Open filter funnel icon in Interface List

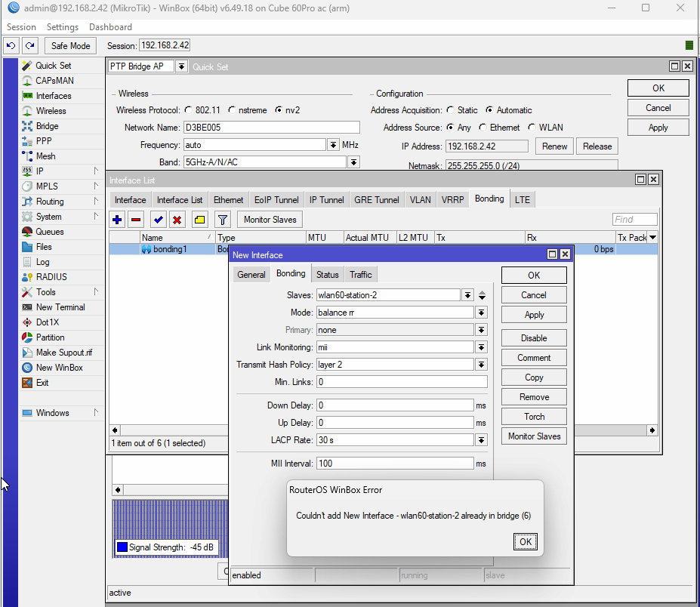tap(222, 220)
